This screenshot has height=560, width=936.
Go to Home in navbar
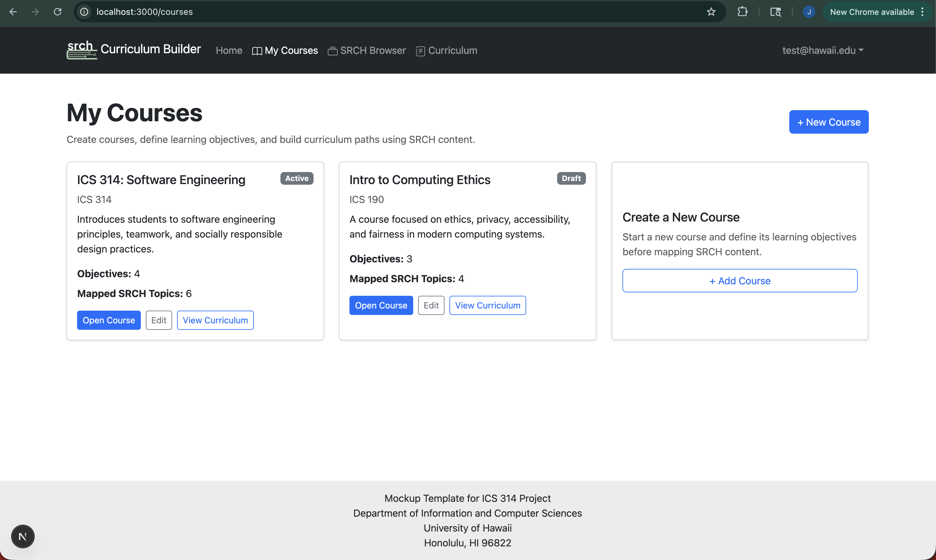pos(229,50)
